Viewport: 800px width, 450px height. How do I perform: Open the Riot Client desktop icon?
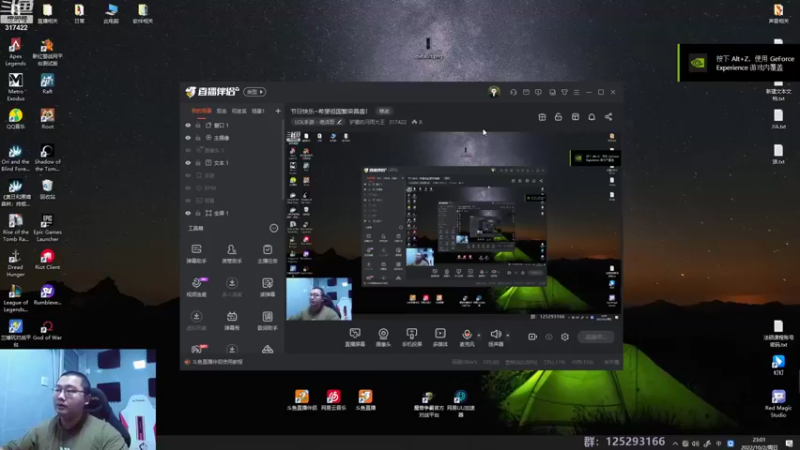tap(47, 260)
